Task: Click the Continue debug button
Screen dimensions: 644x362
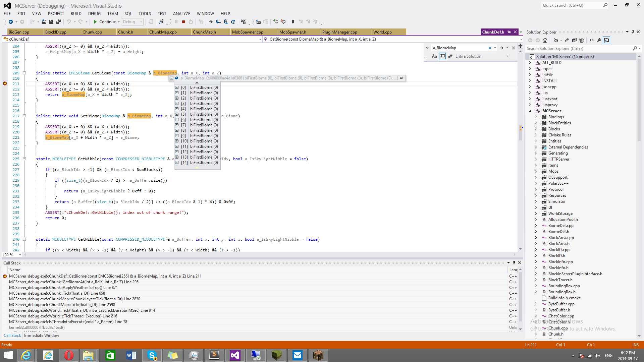Action: [104, 22]
